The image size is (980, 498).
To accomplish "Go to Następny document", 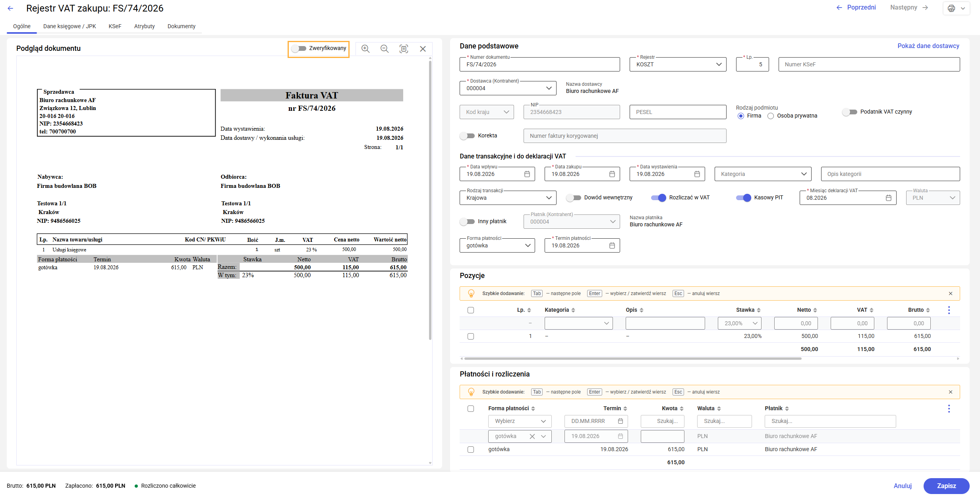I will (x=909, y=8).
